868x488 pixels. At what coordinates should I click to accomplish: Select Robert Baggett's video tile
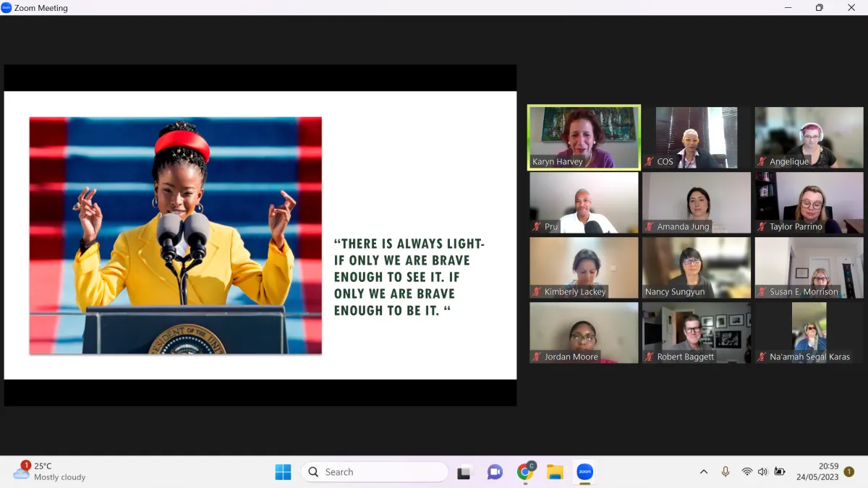click(x=697, y=333)
